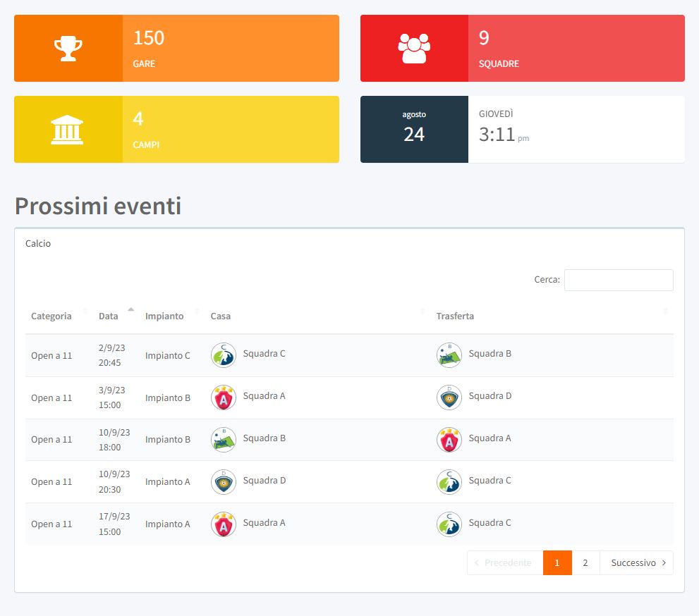Image resolution: width=699 pixels, height=616 pixels.
Task: Click Squadra D logo in 3/9/23 row
Action: (449, 398)
